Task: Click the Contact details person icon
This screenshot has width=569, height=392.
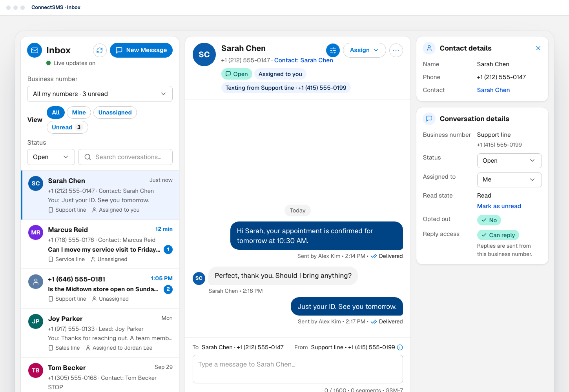Action: pyautogui.click(x=429, y=48)
